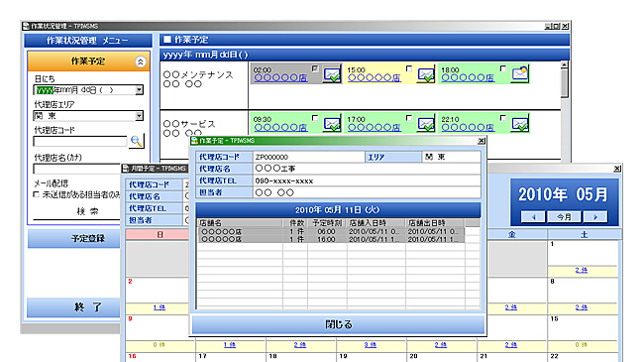
Task: Click the magnifier search icon beside 代理店コード
Action: click(137, 141)
